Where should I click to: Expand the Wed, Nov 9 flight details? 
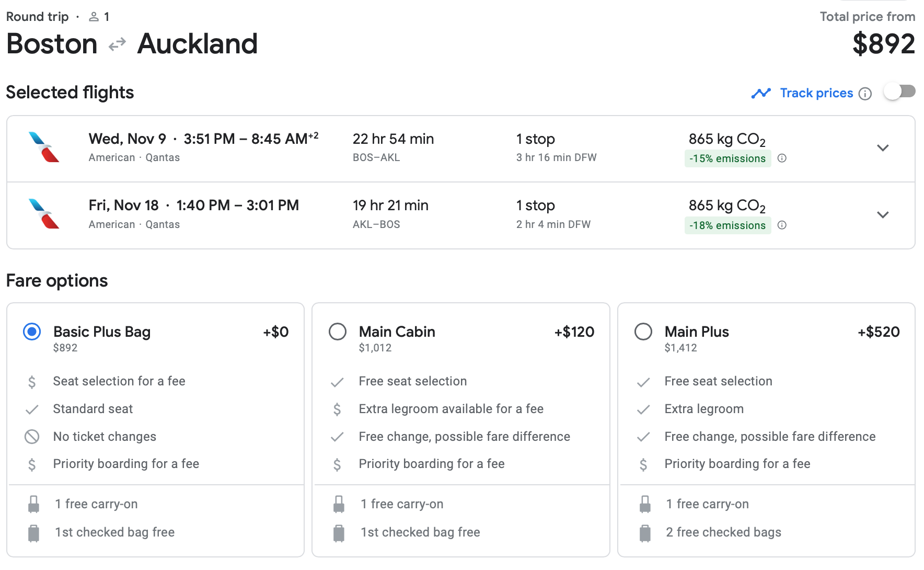[x=883, y=148]
